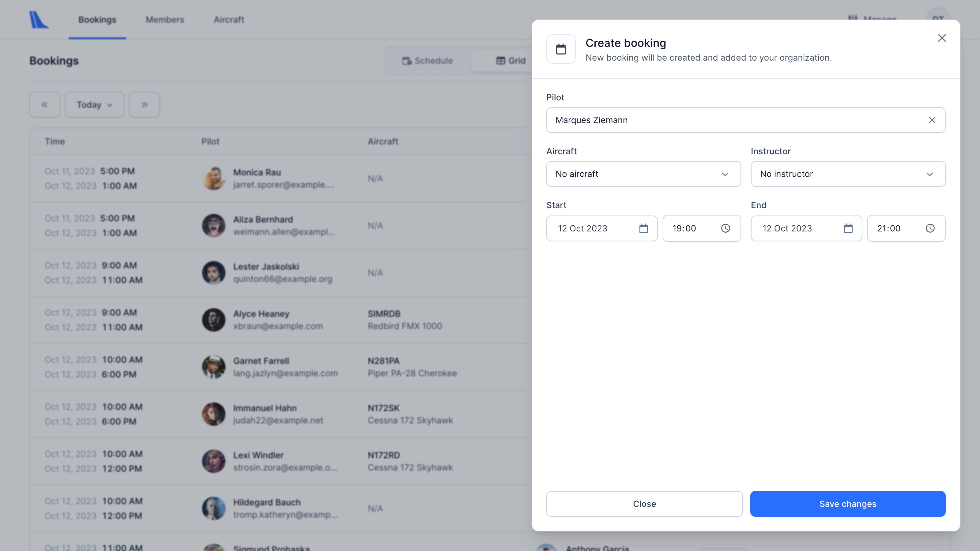Advance to next day with double-right arrows
The image size is (980, 551).
click(144, 105)
